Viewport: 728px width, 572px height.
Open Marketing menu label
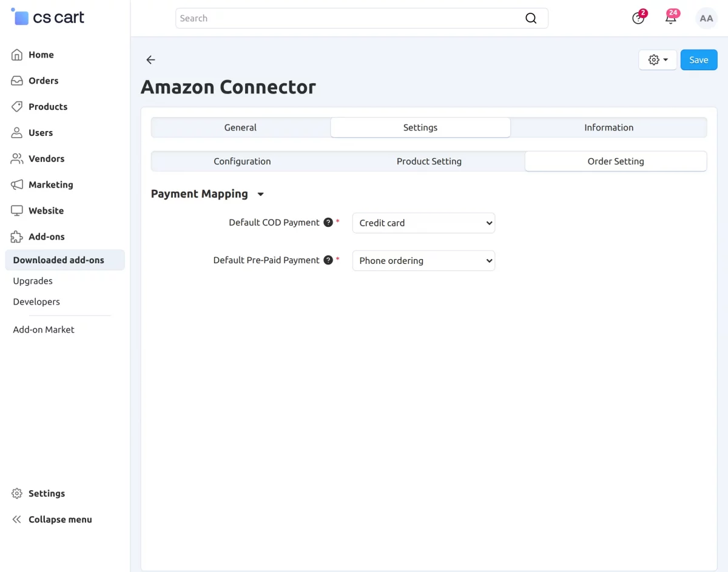(x=51, y=185)
